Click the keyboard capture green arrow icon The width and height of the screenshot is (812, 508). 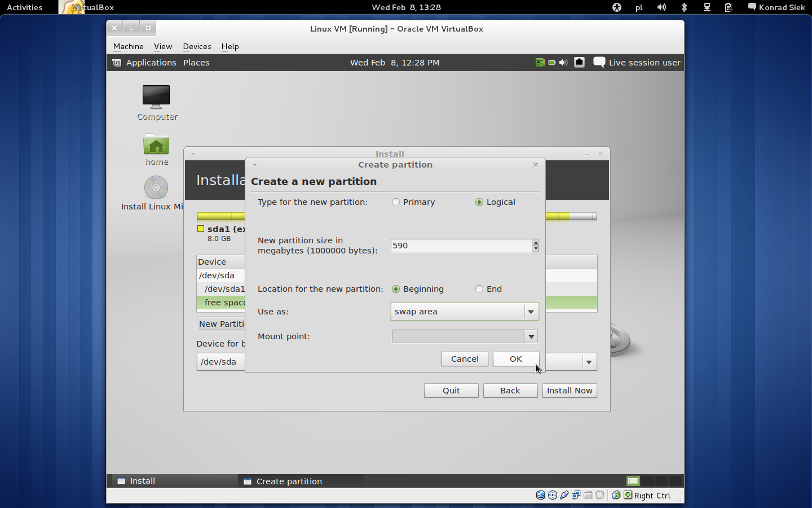(628, 495)
